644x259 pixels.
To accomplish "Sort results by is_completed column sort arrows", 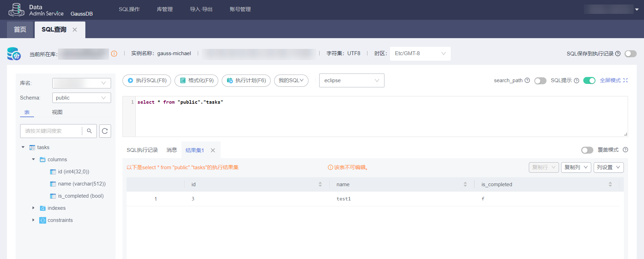I will tap(610, 184).
